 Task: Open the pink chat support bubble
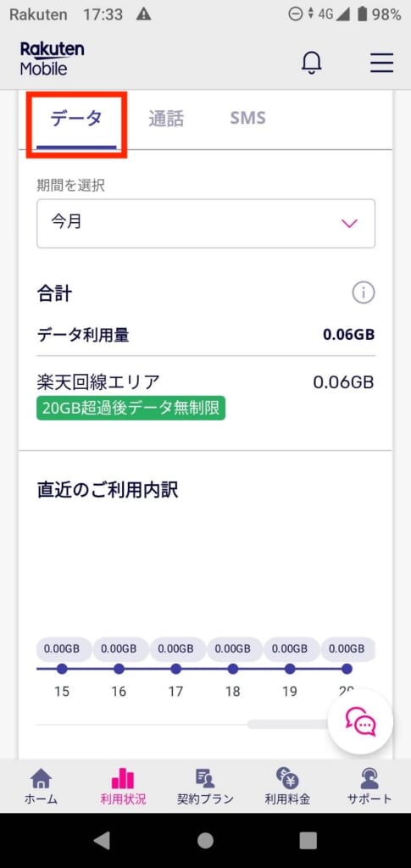pos(361,722)
